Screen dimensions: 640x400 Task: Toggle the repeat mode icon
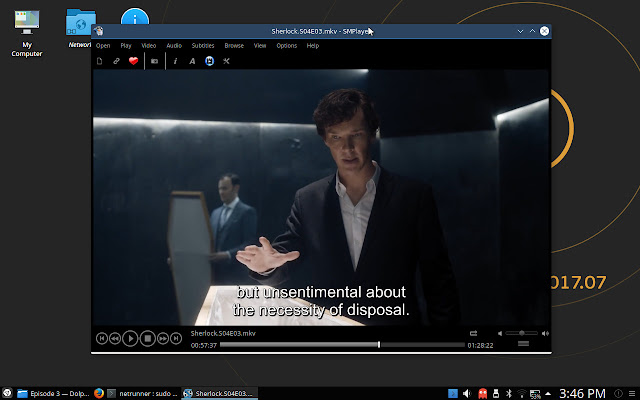pos(473,333)
